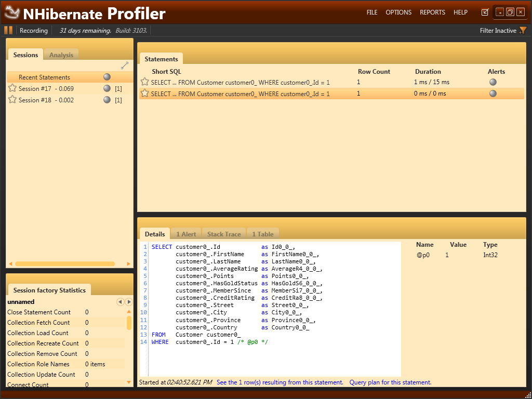
Task: Click NHibernate Profiler logo icon
Action: [x=12, y=13]
